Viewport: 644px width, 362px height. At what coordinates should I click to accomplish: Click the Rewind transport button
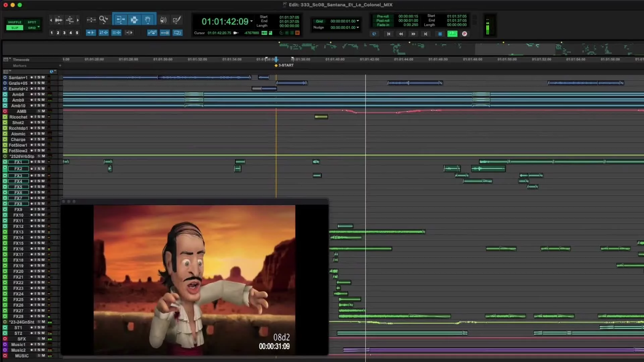click(x=401, y=34)
